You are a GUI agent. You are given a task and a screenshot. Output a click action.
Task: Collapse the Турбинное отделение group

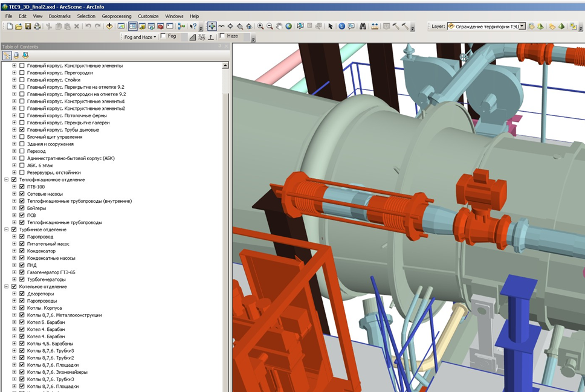(x=6, y=230)
